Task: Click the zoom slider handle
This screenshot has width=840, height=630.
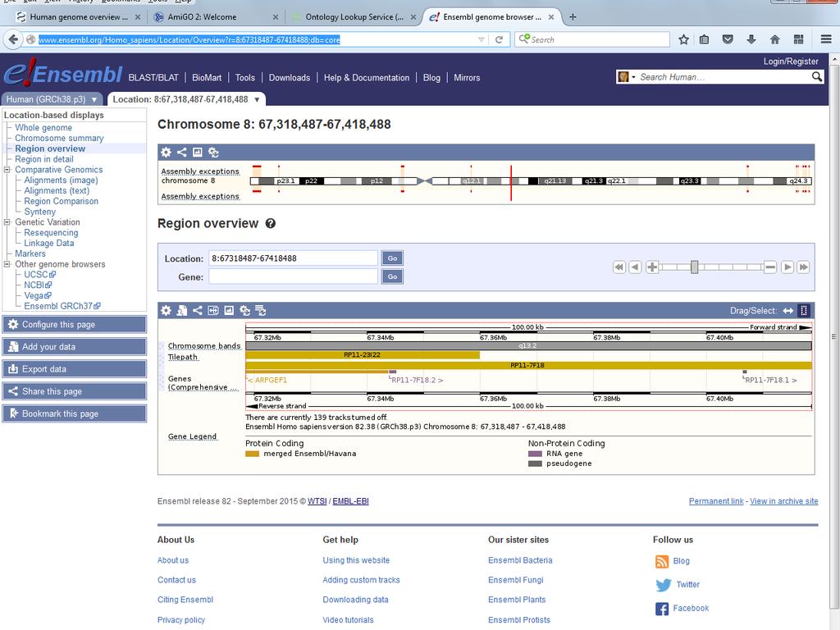Action: tap(694, 267)
